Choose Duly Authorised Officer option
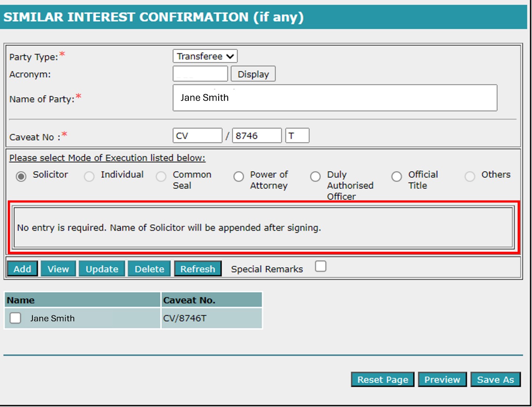This screenshot has height=407, width=532. (315, 176)
